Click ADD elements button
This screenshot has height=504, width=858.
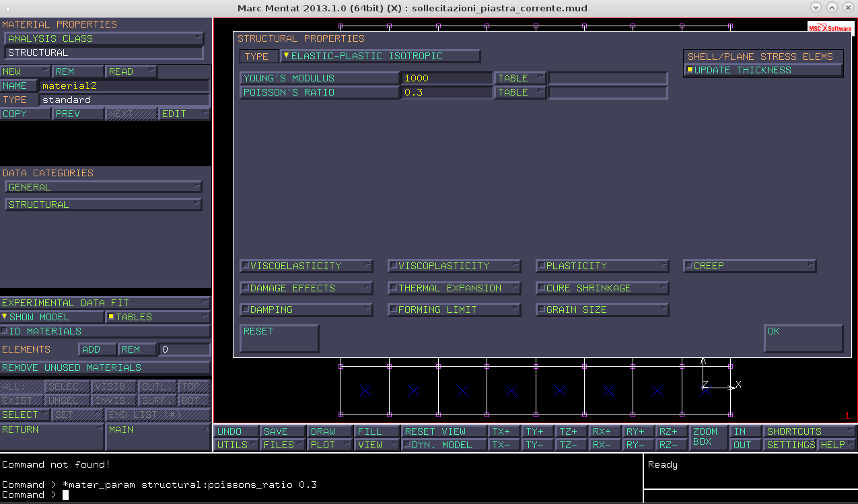[98, 349]
